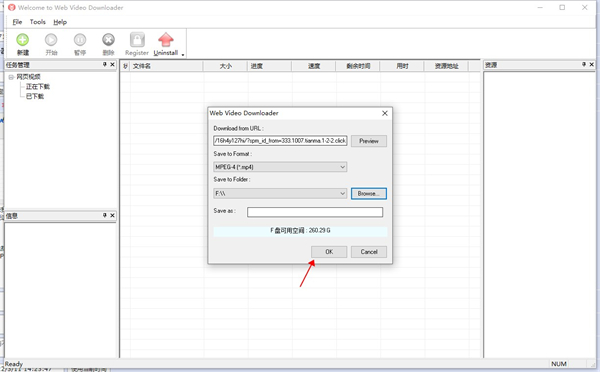Screen dimensions: 600x372
Task: Click the Delete toolbar icon
Action: 108,40
